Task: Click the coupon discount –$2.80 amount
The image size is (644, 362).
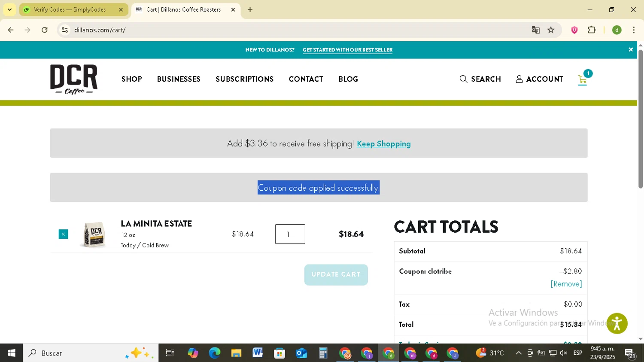Action: coord(570,271)
